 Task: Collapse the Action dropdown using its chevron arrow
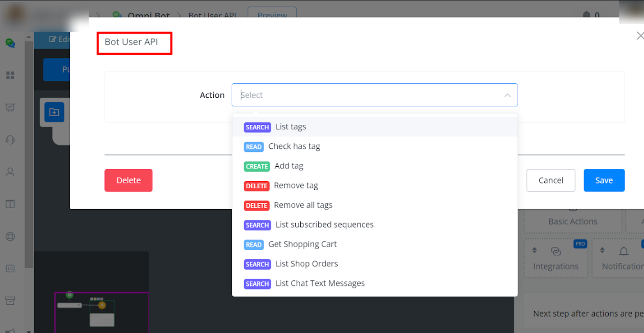point(507,95)
